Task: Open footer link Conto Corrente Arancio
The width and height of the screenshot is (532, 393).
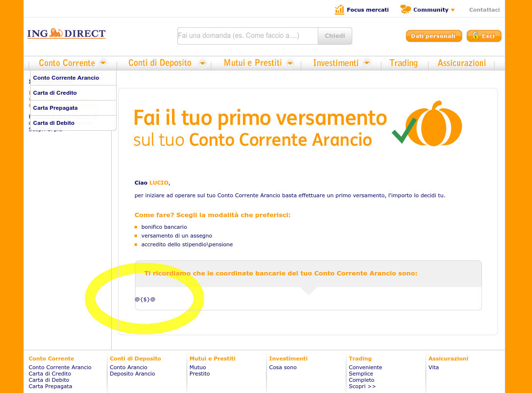Action: (x=60, y=368)
